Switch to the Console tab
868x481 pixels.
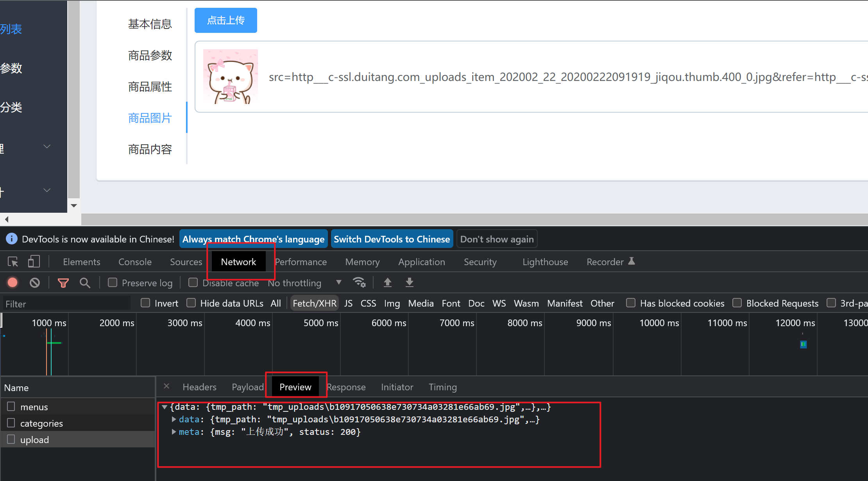(134, 262)
